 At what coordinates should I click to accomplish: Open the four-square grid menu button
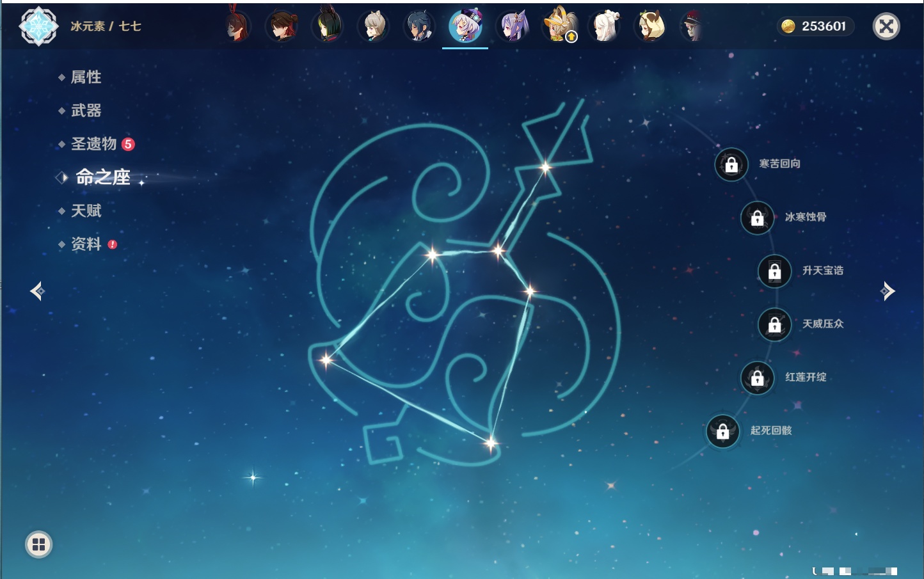(39, 544)
